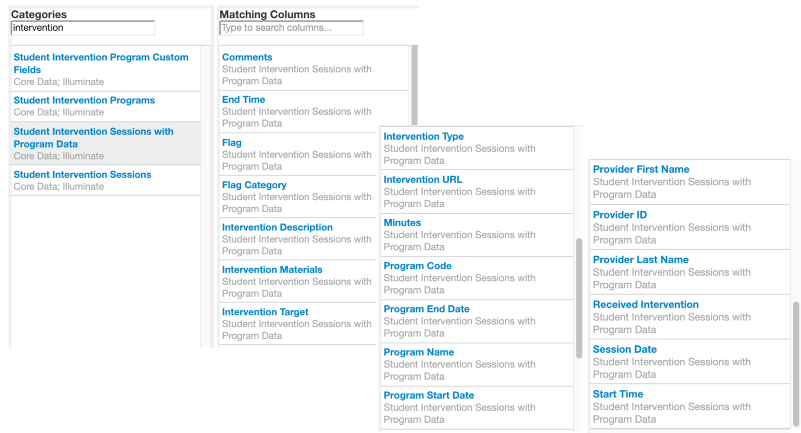Pick the Minutes column

(402, 222)
